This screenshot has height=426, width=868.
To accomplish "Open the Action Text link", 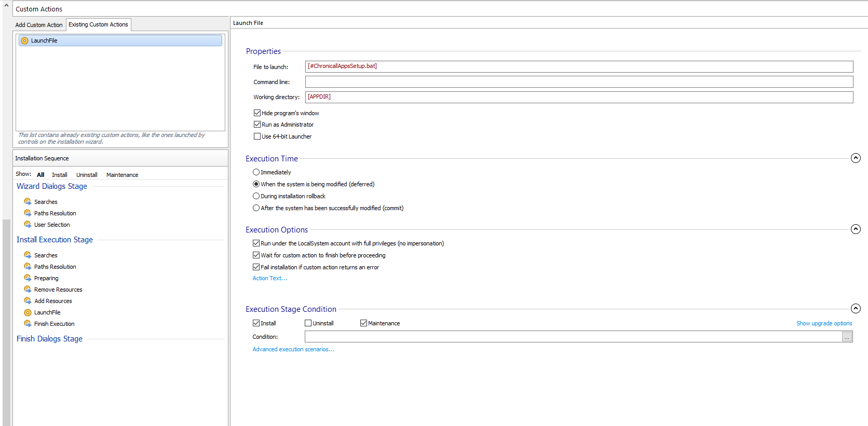I will [x=269, y=278].
